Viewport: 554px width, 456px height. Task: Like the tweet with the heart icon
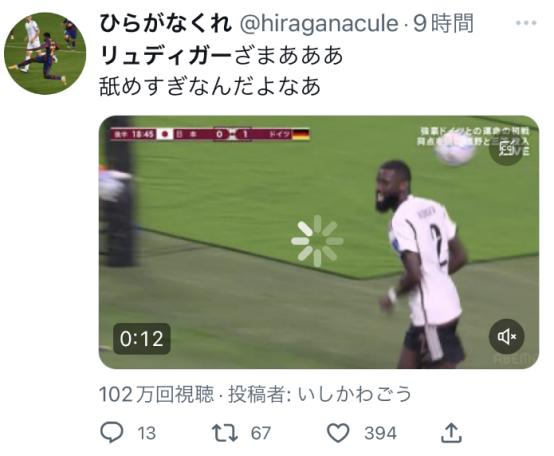[x=338, y=433]
